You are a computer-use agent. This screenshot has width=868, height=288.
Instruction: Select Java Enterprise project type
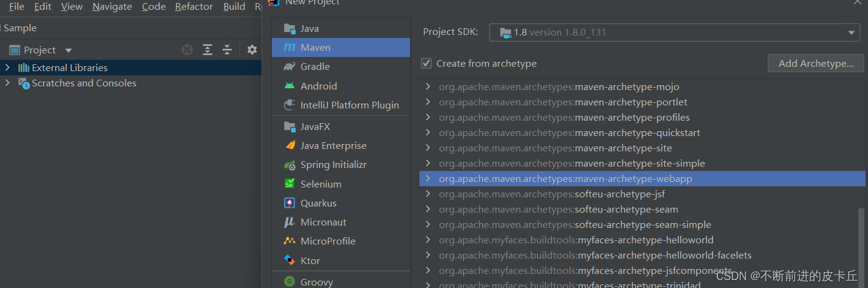tap(341, 145)
